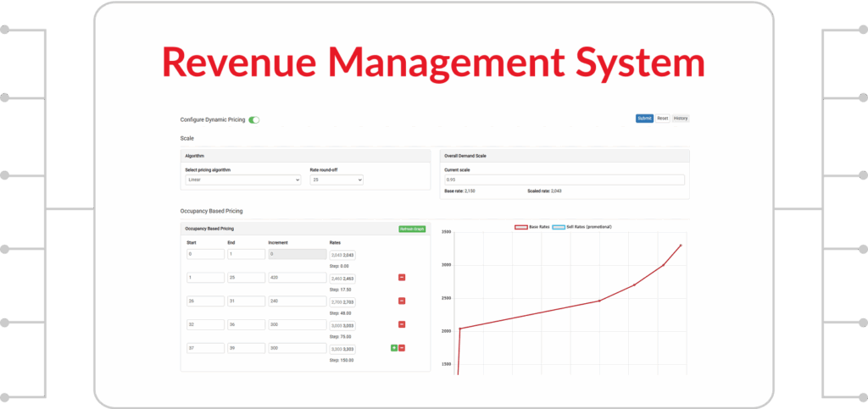The width and height of the screenshot is (868, 409).
Task: Focus the Increment field showing 420
Action: click(x=297, y=278)
